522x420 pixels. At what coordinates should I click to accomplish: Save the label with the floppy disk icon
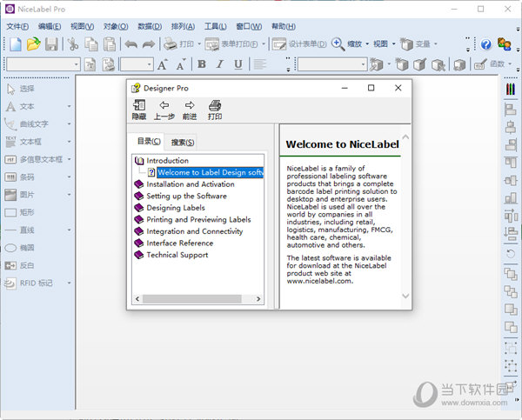[51, 44]
